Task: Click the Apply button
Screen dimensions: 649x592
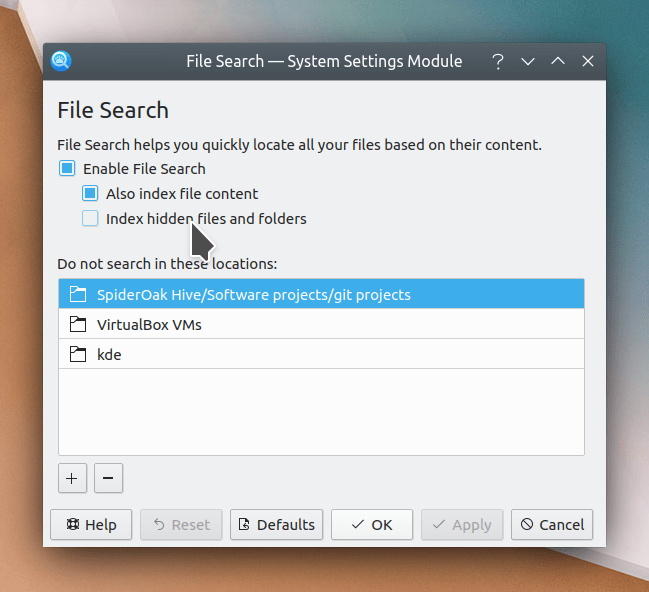Action: tap(461, 524)
